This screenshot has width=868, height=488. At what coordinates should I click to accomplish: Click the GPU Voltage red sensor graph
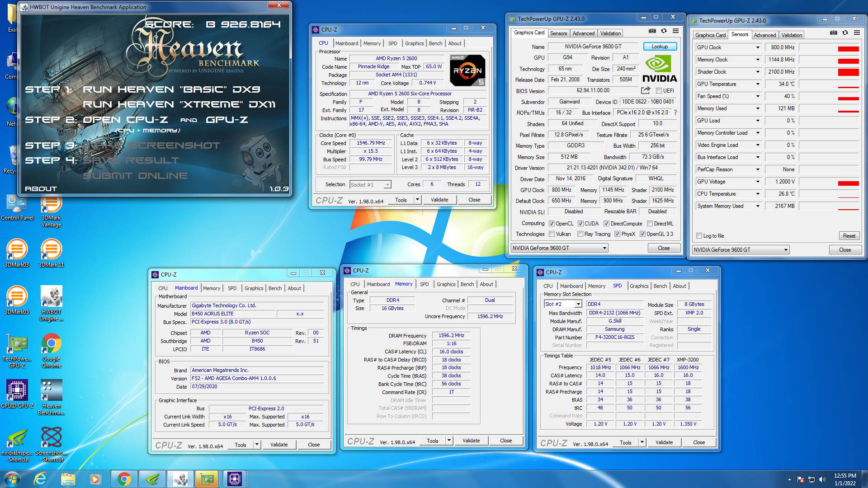tap(829, 182)
